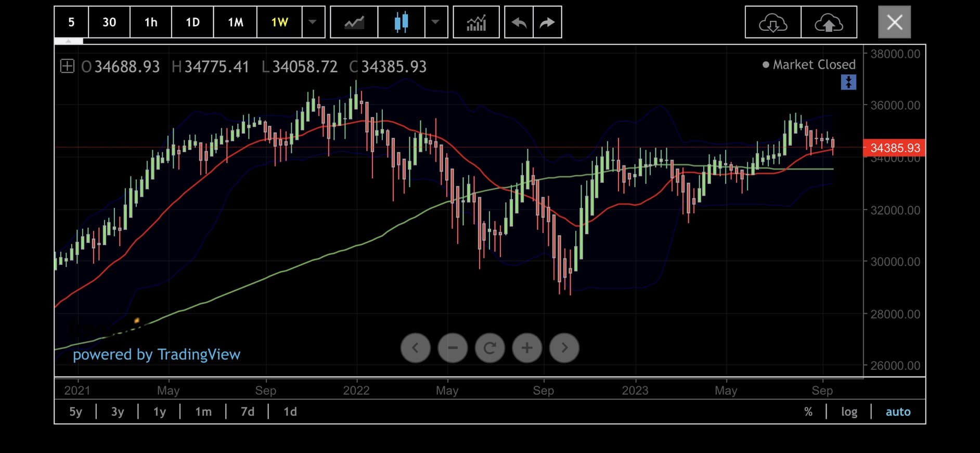This screenshot has width=980, height=453.
Task: Select the candlestick chart style icon
Action: tap(401, 22)
